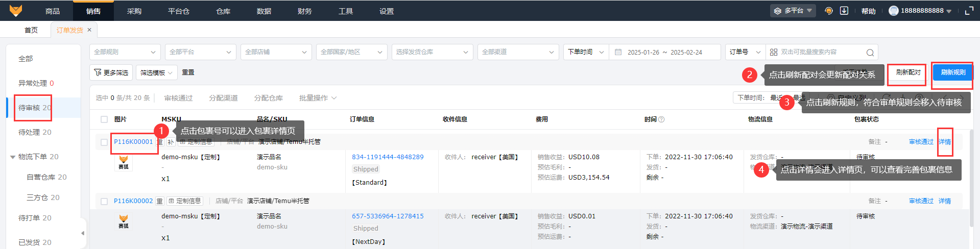This screenshot has height=249, width=980.
Task: Click the 刷新配对 button
Action: click(x=908, y=72)
